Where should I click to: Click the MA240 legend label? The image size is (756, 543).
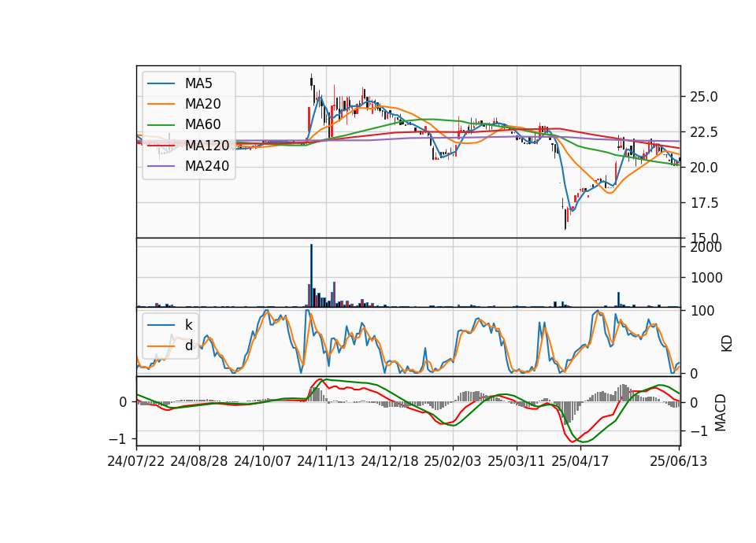coord(207,166)
